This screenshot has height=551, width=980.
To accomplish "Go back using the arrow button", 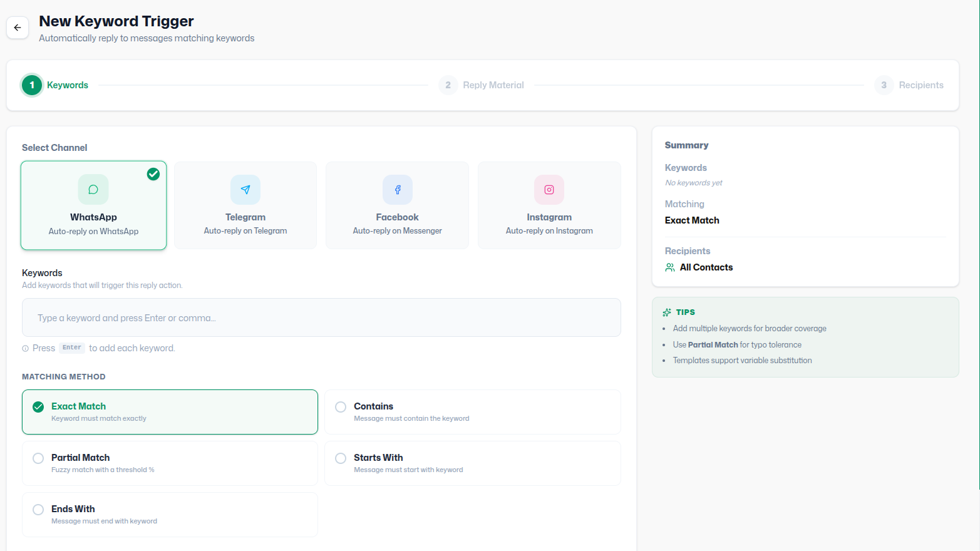I will [18, 28].
